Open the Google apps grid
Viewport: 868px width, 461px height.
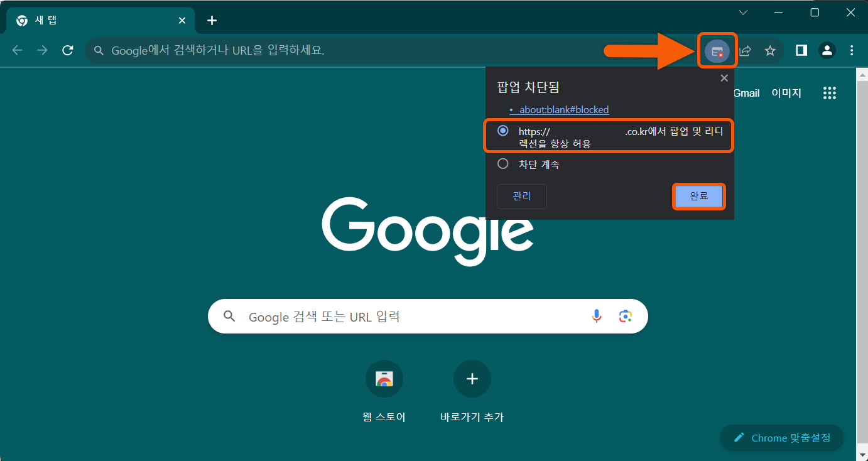point(830,93)
